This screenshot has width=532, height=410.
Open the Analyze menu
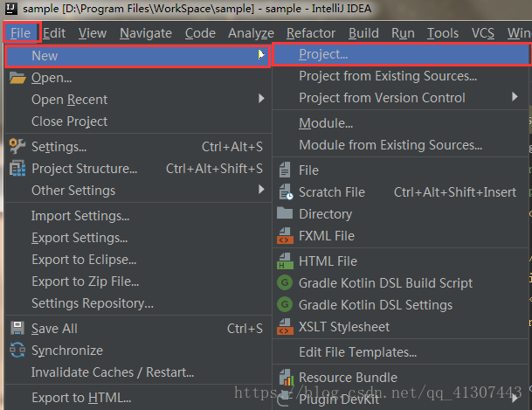(x=251, y=33)
